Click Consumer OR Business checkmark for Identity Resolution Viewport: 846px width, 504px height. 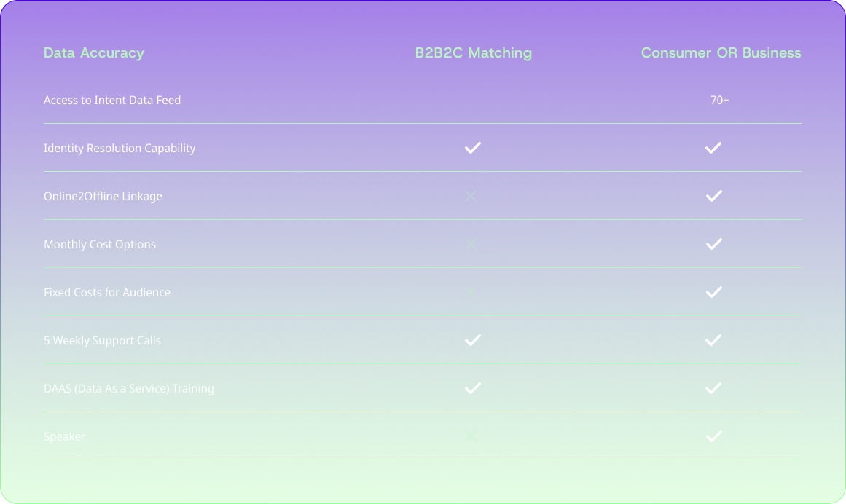713,148
